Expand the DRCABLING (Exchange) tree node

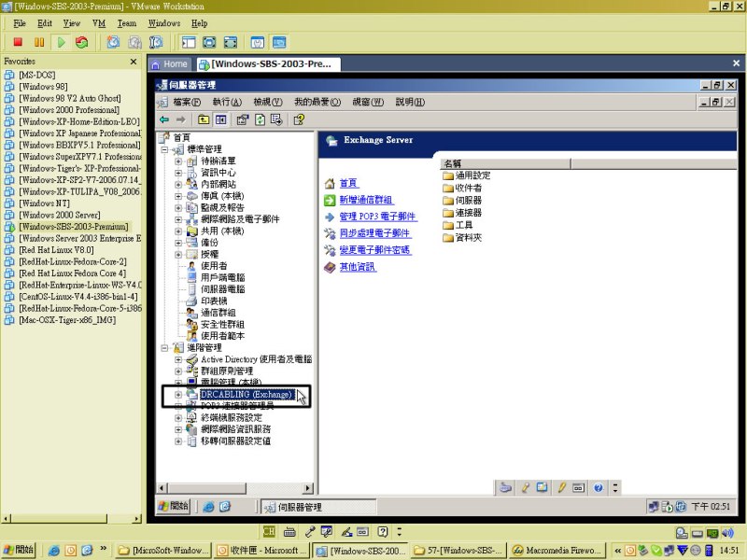click(178, 395)
